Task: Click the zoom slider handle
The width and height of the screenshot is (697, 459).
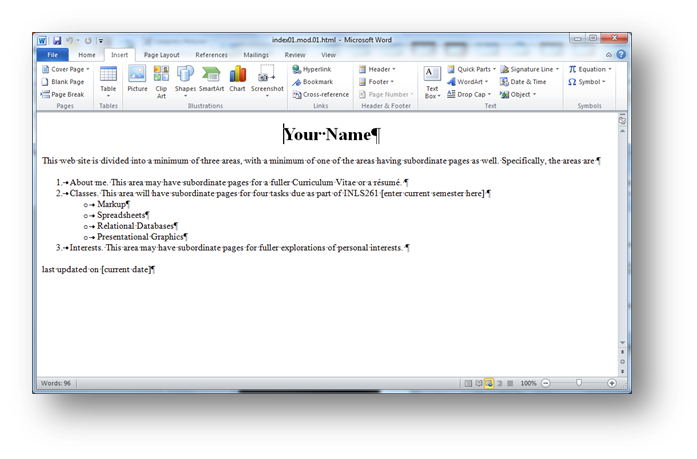Action: click(578, 383)
